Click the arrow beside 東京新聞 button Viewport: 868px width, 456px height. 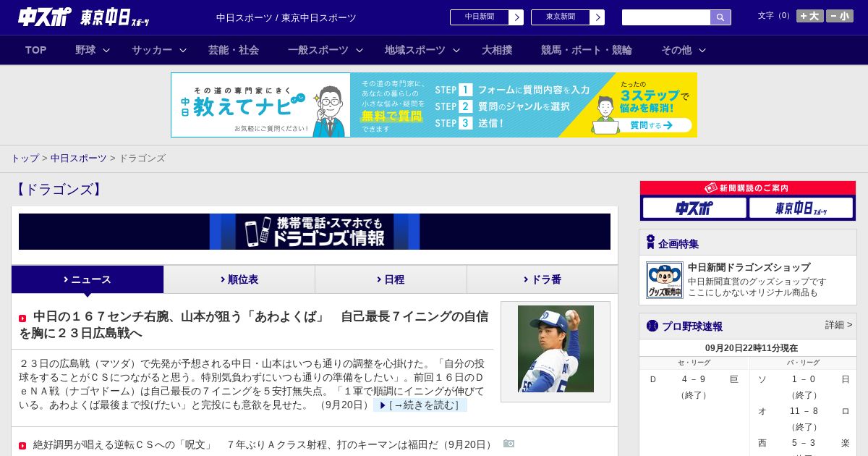tap(597, 17)
